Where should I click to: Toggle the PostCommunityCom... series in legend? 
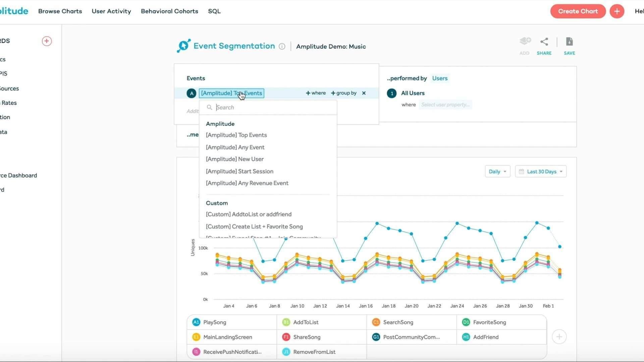coord(412,337)
